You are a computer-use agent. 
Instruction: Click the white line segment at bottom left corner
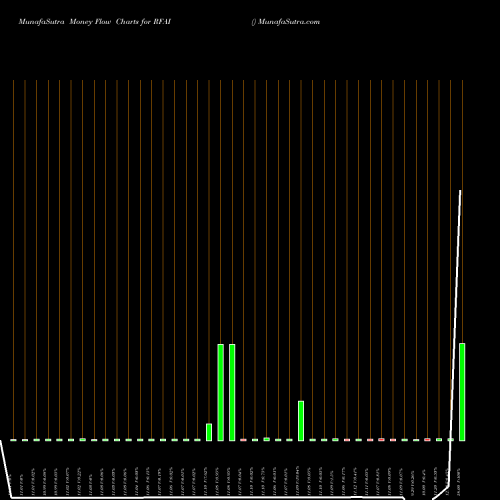(6, 469)
